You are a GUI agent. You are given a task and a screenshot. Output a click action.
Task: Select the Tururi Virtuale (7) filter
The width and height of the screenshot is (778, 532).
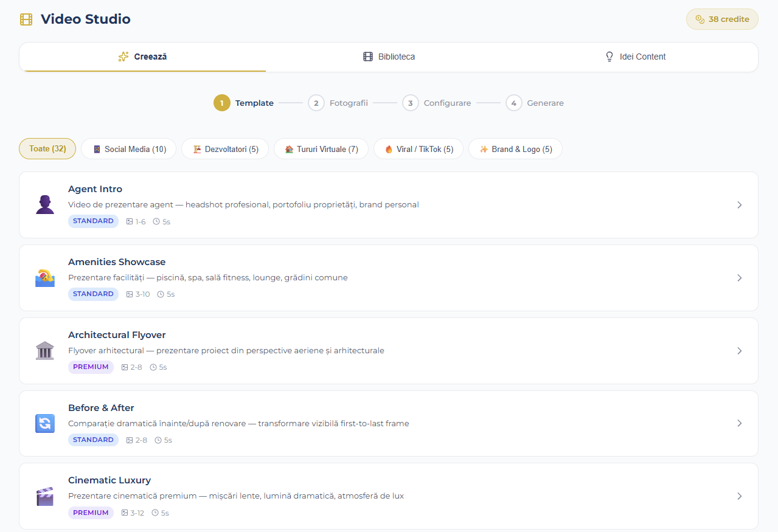(321, 148)
